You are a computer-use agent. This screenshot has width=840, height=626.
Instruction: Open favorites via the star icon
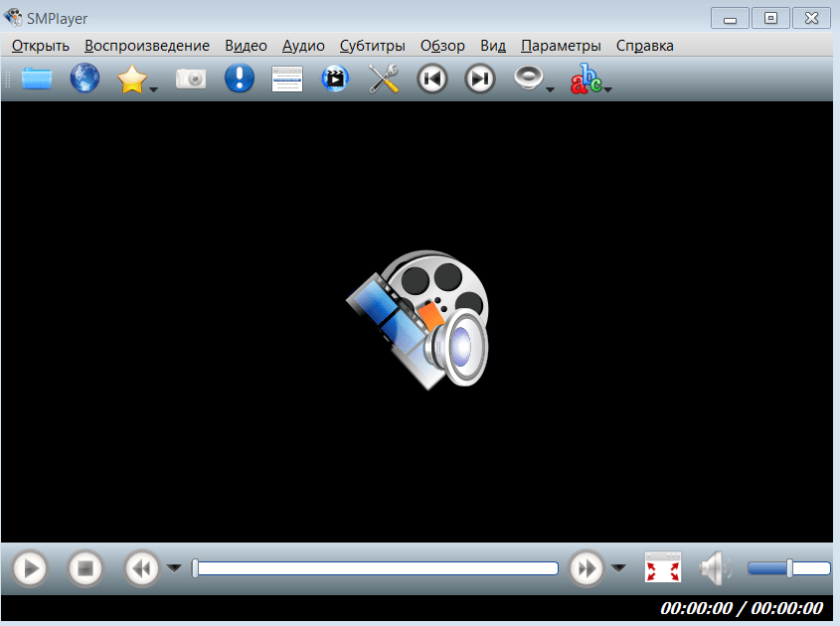pos(131,79)
